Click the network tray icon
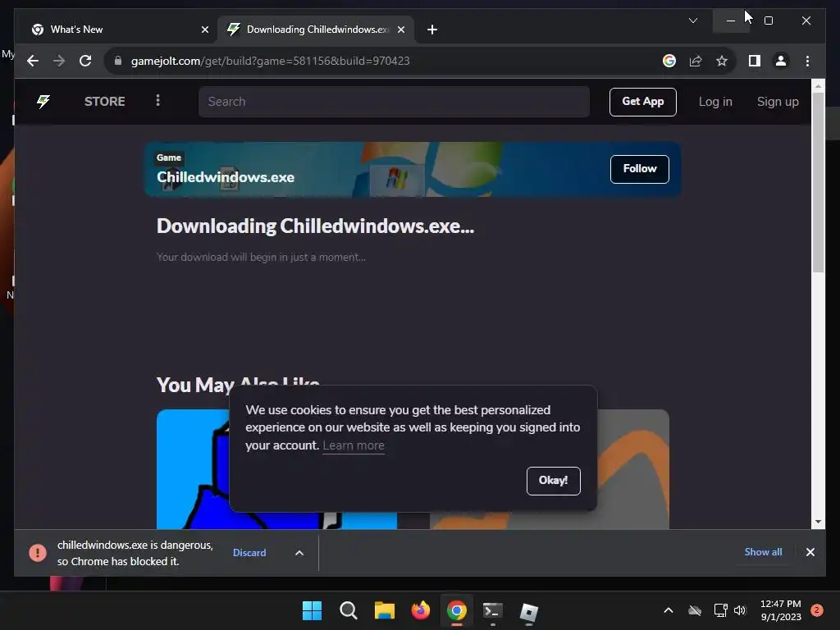840x630 pixels. point(720,610)
